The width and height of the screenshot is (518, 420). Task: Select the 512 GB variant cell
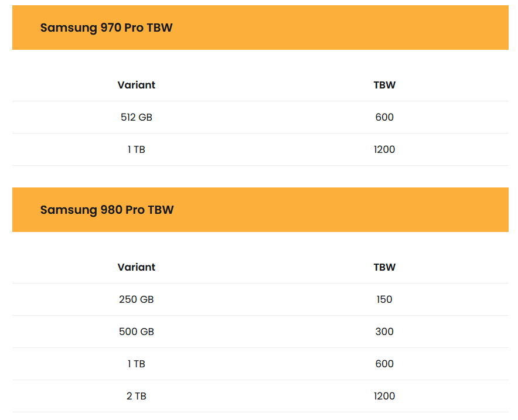coord(136,117)
